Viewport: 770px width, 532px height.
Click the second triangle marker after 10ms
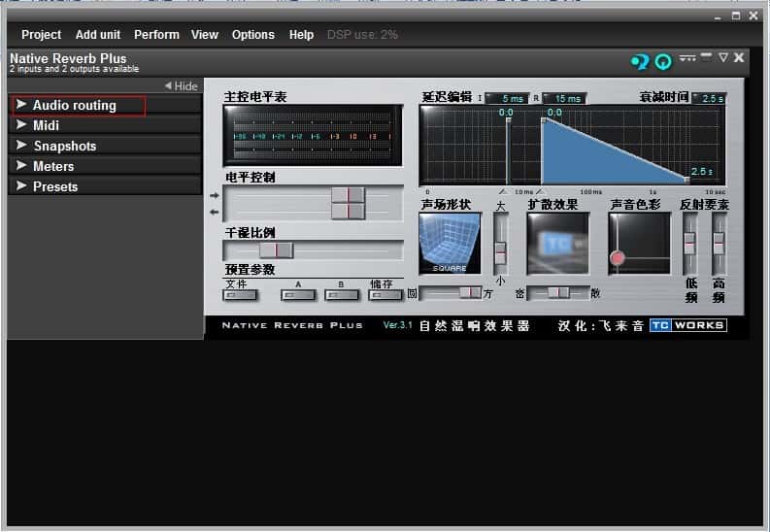[x=540, y=191]
